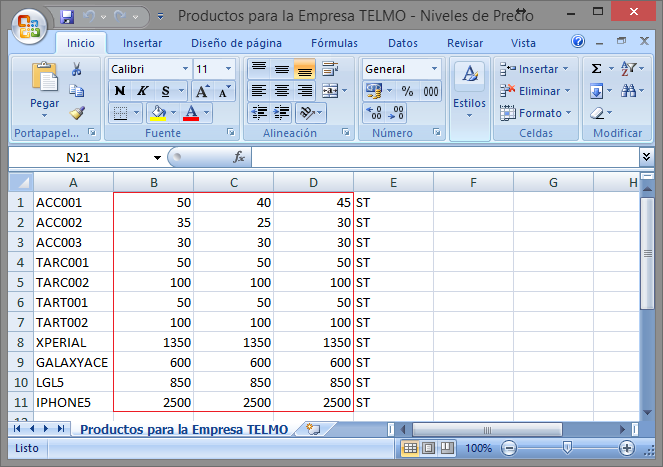Screen dimensions: 663x467
Task: Align cell contents to vertical middle
Action: [x=282, y=69]
